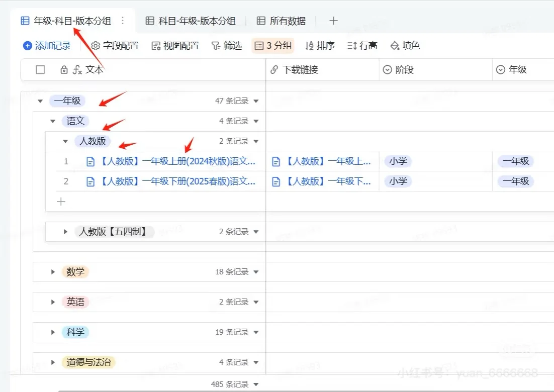Open 字段配置 field settings
The image size is (554, 392).
[x=115, y=46]
